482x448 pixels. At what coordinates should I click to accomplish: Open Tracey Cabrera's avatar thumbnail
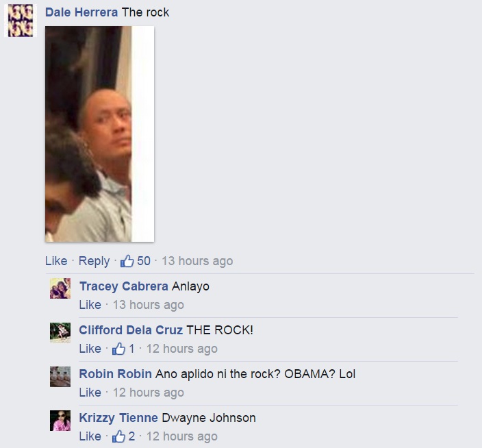click(x=60, y=288)
